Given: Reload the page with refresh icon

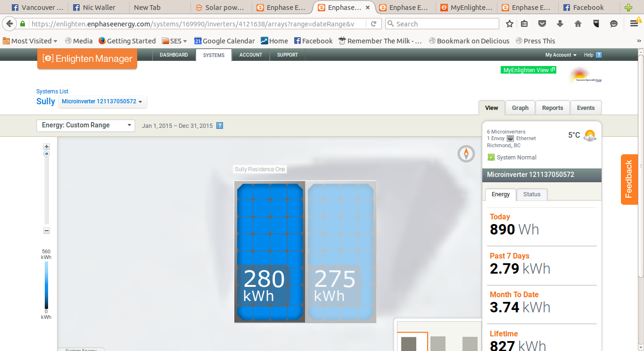Looking at the screenshot, I should click(373, 24).
